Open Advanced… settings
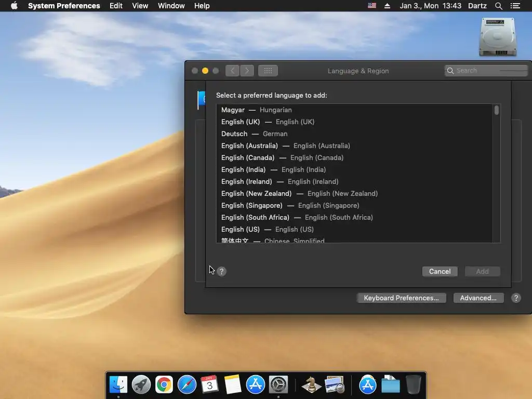This screenshot has width=532, height=399. point(478,298)
